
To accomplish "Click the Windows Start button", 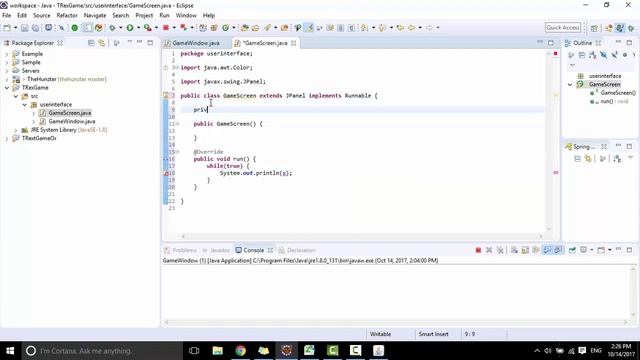I will 10,351.
